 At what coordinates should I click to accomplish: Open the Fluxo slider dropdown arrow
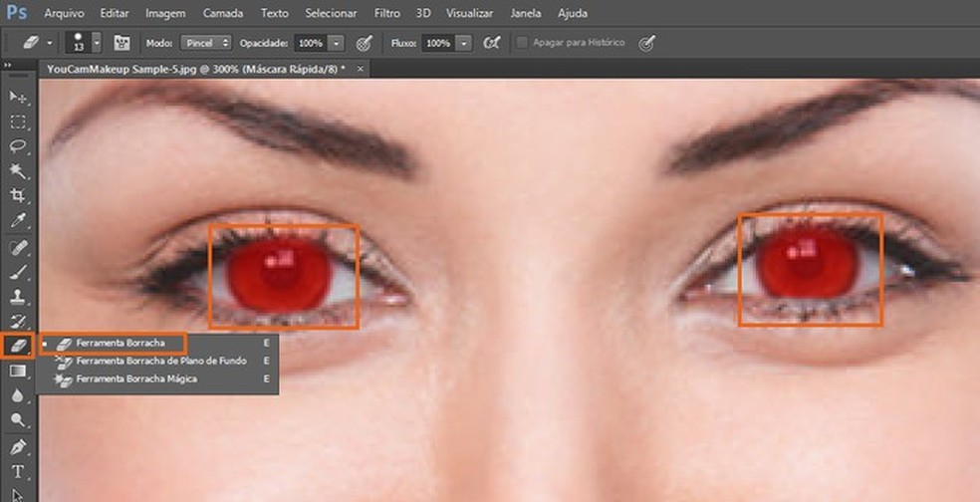coord(464,43)
